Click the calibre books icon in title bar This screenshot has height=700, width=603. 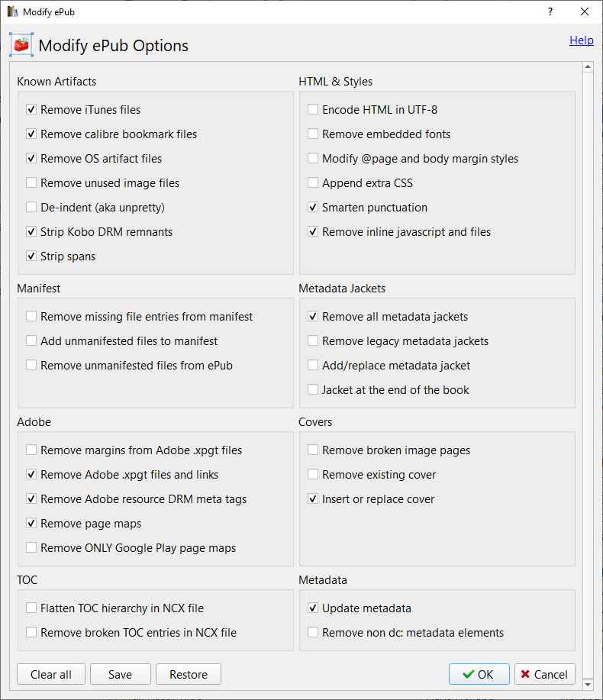coord(12,11)
